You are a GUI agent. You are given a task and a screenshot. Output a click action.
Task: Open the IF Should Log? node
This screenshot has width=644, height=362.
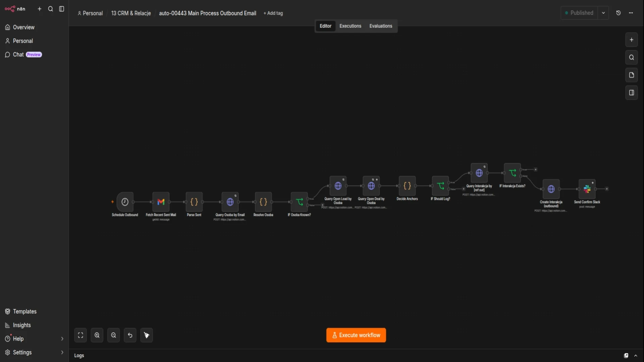coord(440,186)
